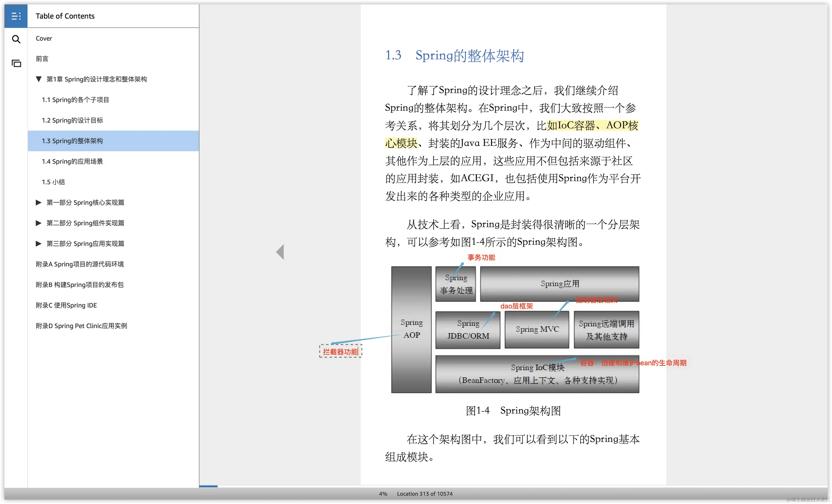The width and height of the screenshot is (832, 504).
Task: Expand 第三部分 Spring应用实现篇 section
Action: tap(39, 243)
